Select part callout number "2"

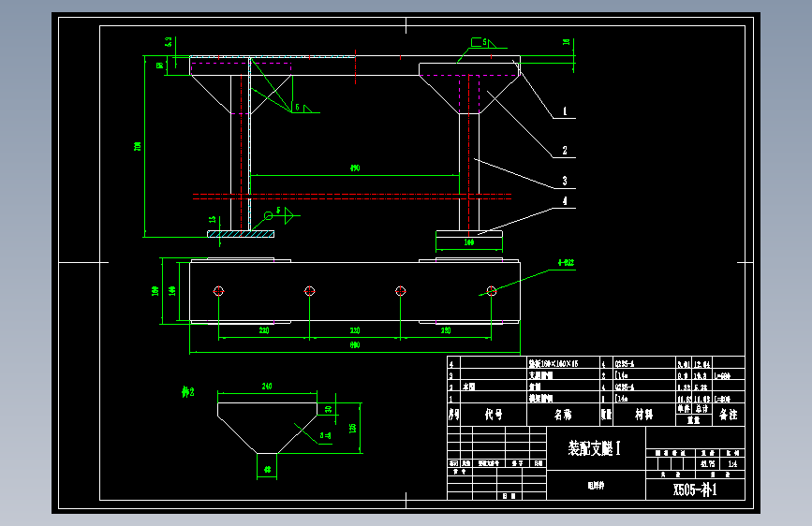tap(565, 150)
